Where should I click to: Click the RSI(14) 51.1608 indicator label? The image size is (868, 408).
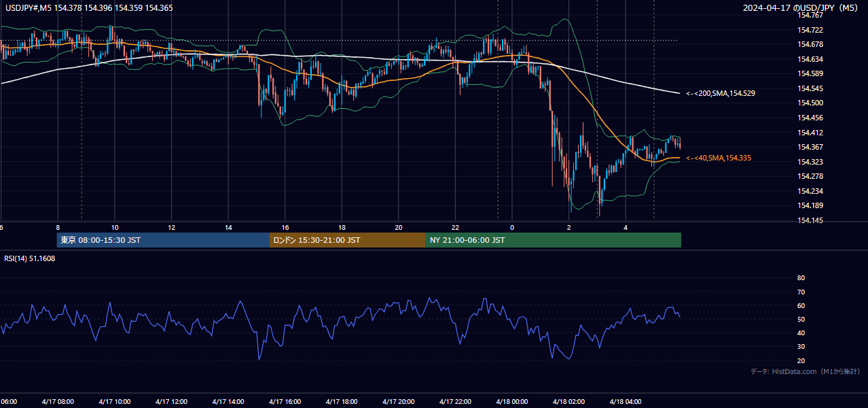pyautogui.click(x=30, y=258)
